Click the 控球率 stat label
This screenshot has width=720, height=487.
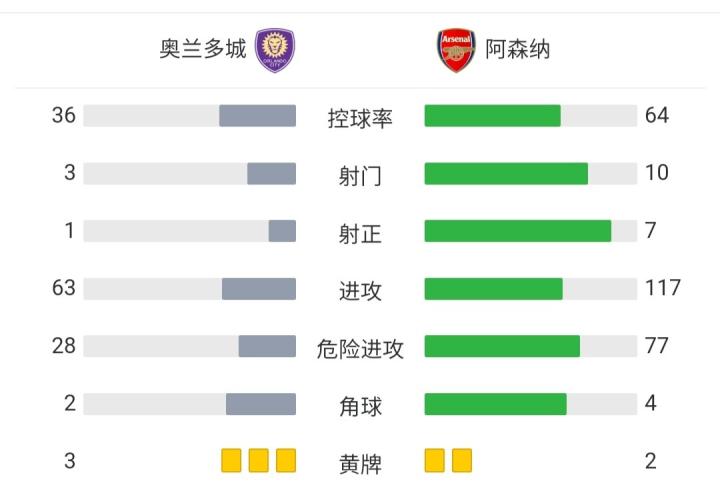(360, 118)
